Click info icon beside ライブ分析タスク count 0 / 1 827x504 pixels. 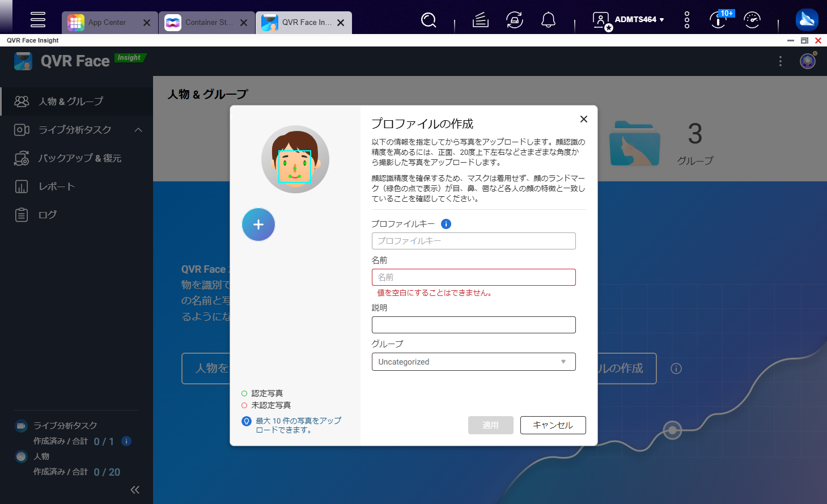coord(126,441)
